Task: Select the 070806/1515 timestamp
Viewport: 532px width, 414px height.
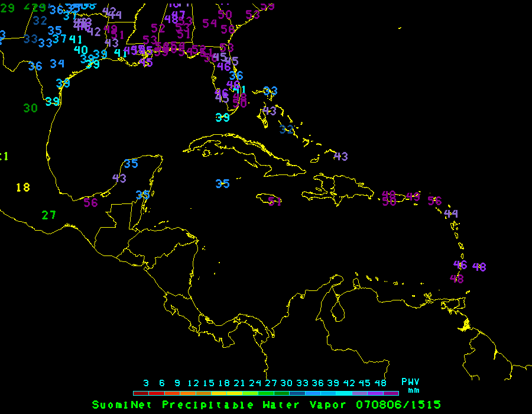Action: pyautogui.click(x=398, y=405)
